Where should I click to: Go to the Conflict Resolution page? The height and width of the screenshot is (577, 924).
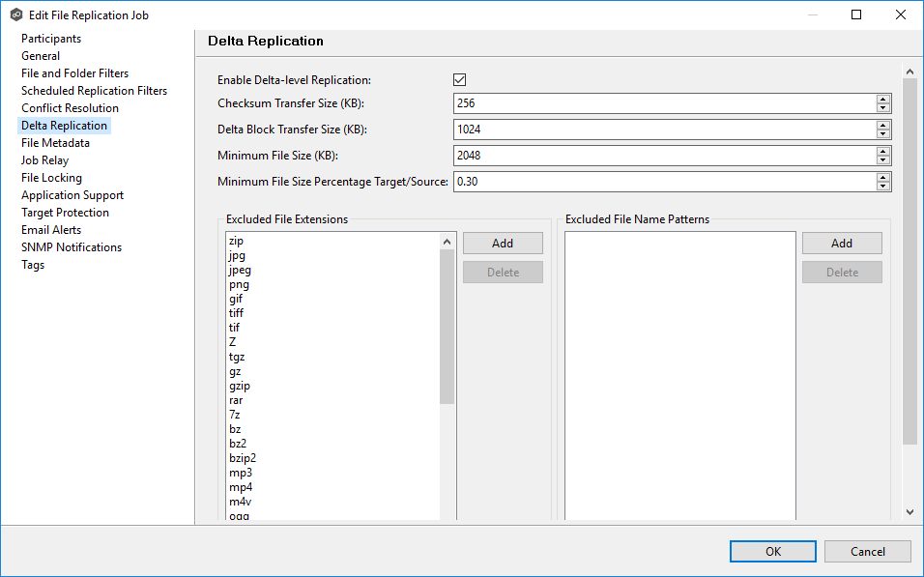coord(70,108)
